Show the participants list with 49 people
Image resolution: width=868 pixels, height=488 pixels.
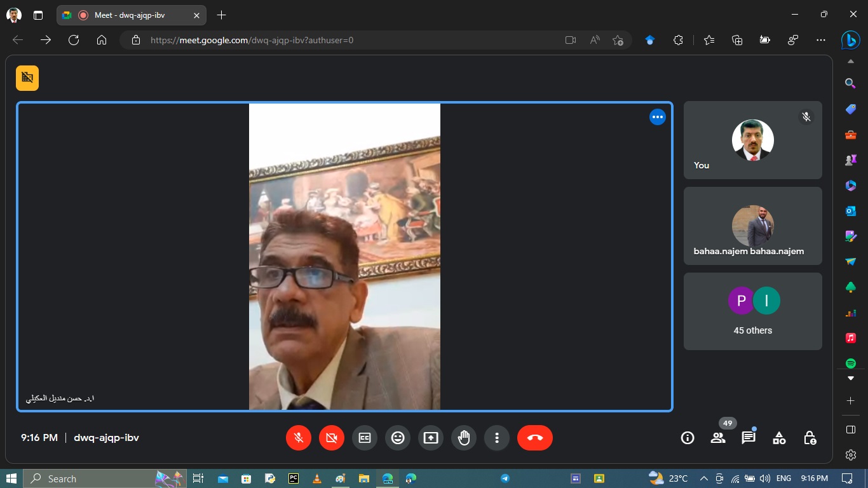(718, 438)
